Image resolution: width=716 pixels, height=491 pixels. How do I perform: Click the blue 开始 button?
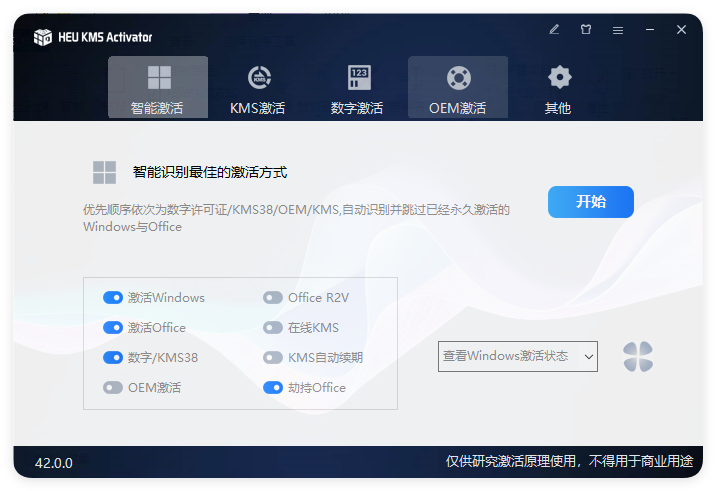pyautogui.click(x=590, y=202)
